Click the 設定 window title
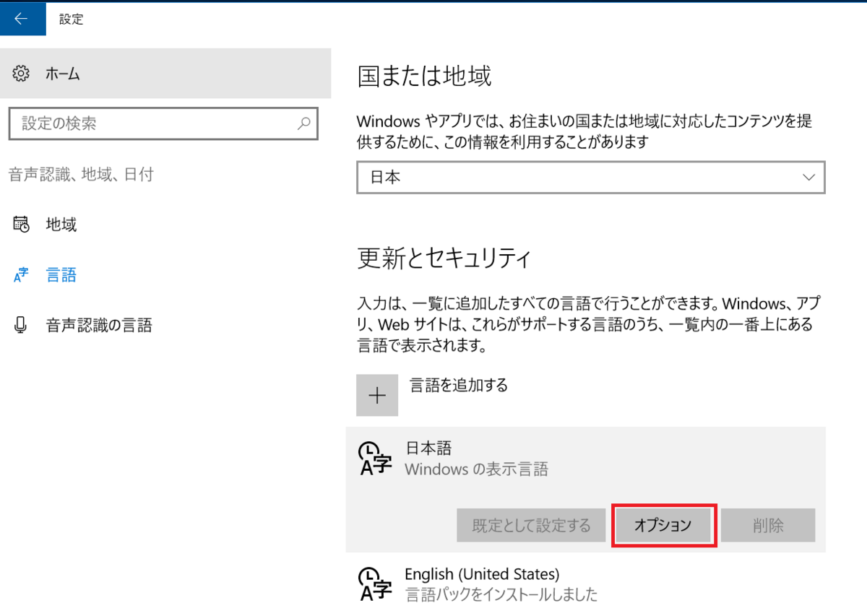 pos(71,19)
